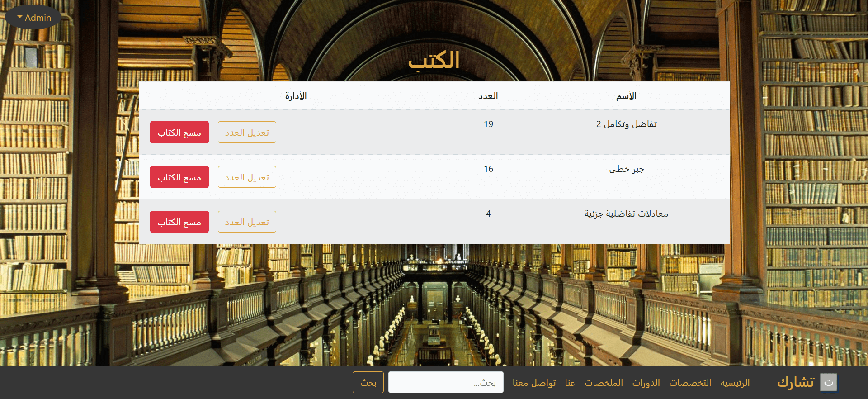Go to the الرئيسية home page
This screenshot has width=868, height=399.
[x=735, y=383]
